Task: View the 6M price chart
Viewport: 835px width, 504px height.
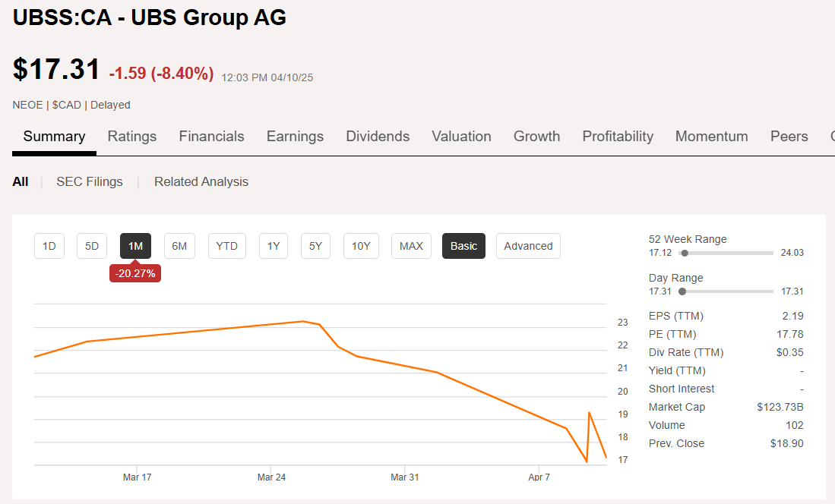Action: click(179, 245)
